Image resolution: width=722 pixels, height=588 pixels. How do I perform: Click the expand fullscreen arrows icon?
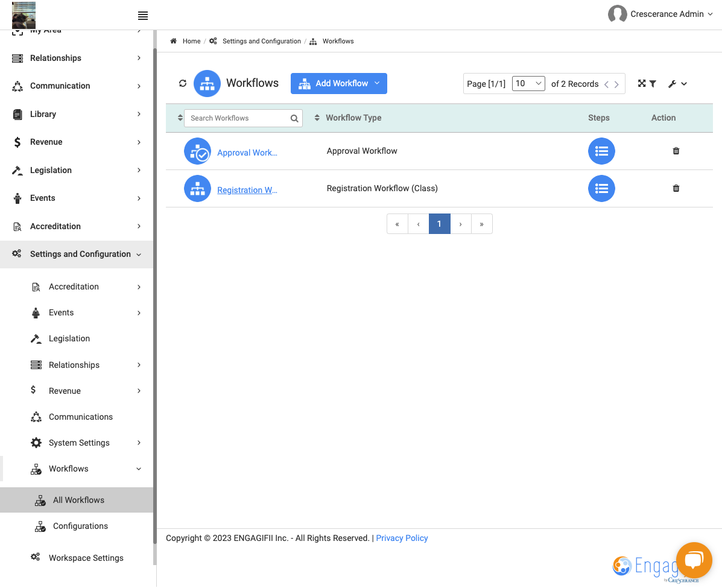click(641, 83)
